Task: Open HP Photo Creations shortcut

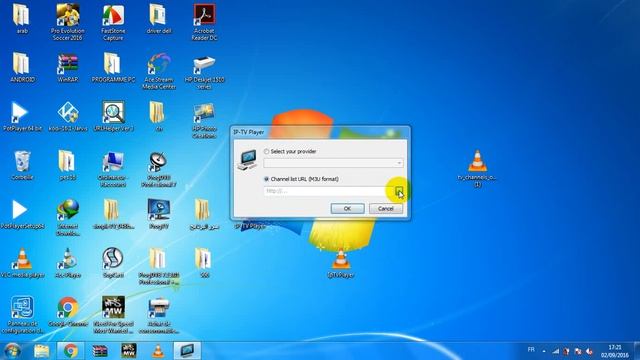Action: click(204, 120)
